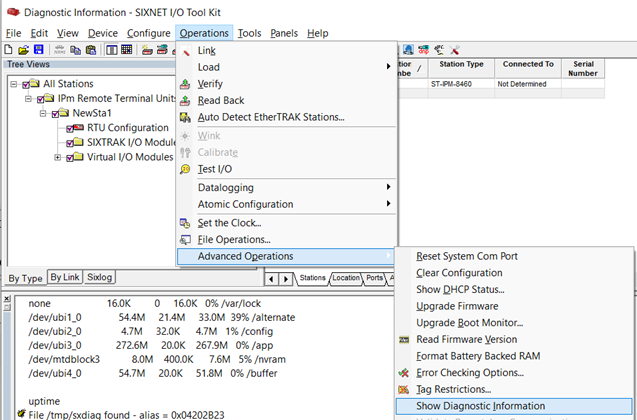Click the greyed cut toolbar icon

pyautogui.click(x=59, y=50)
